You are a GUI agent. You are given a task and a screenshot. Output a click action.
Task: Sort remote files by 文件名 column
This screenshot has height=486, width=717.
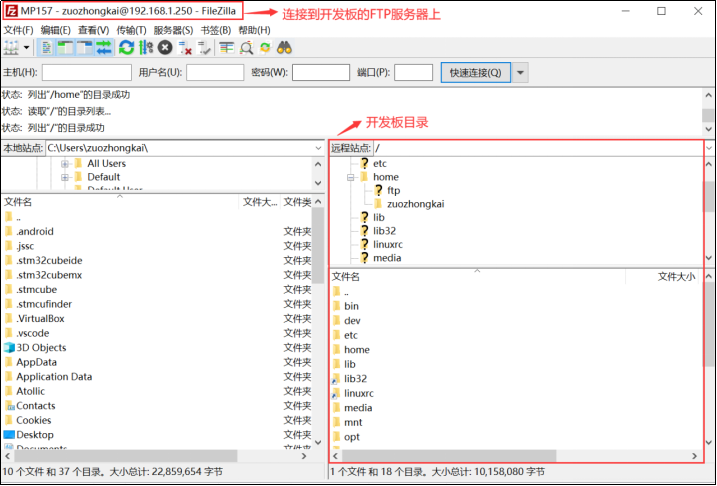coord(477,277)
